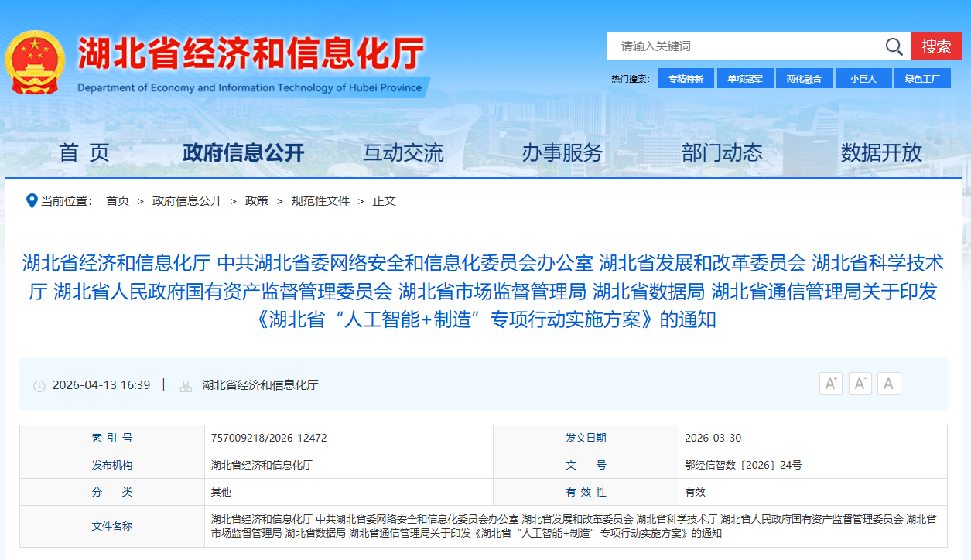
Task: Click the location pin icon before 当前位置
Action: pos(30,200)
